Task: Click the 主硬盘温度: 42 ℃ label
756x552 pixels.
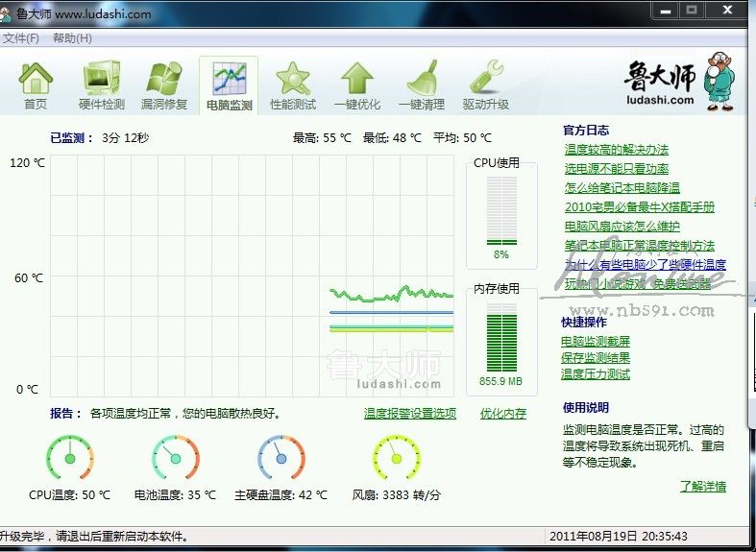Action: point(281,494)
